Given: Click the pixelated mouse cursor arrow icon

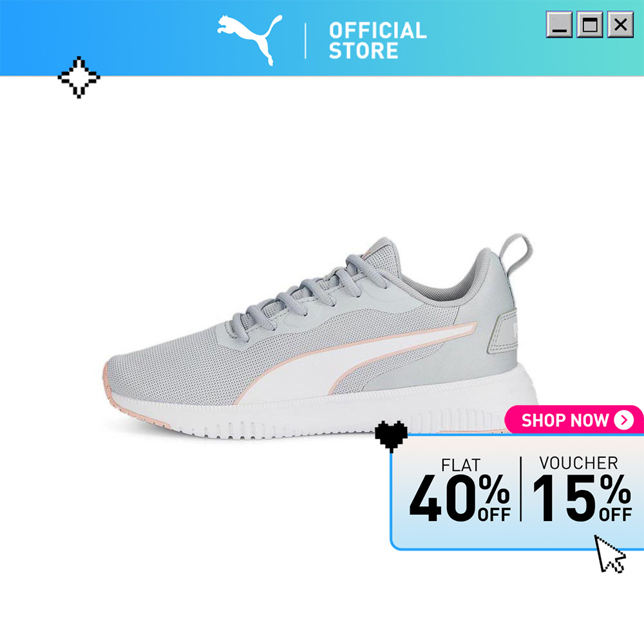Looking at the screenshot, I should tap(610, 554).
